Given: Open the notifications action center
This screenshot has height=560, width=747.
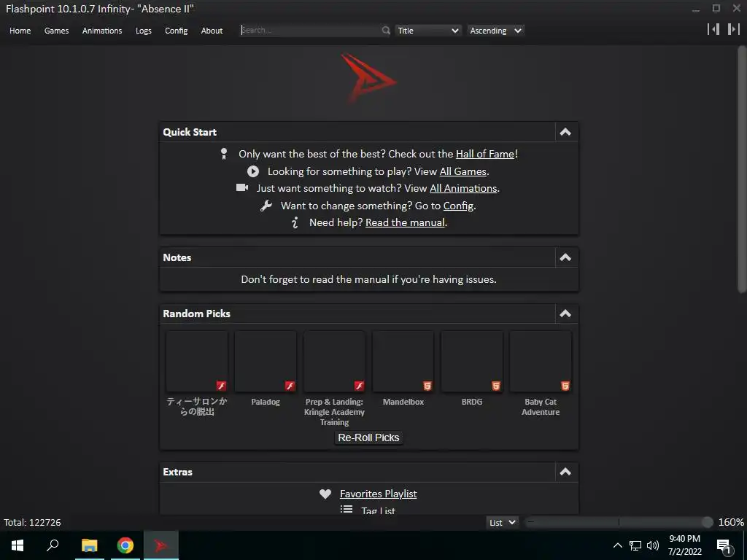Looking at the screenshot, I should click(724, 547).
